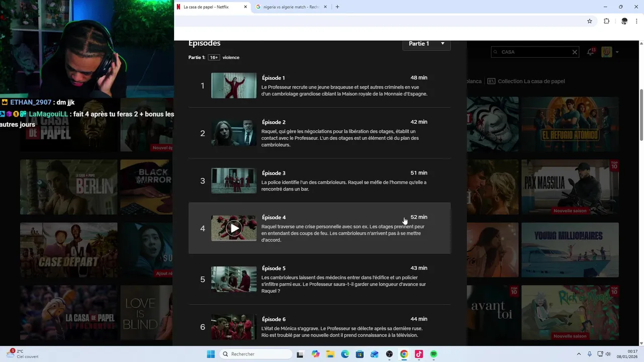Screen dimensions: 644x362
Task: Select the Épisode 5 thumbnail
Action: pos(234,279)
